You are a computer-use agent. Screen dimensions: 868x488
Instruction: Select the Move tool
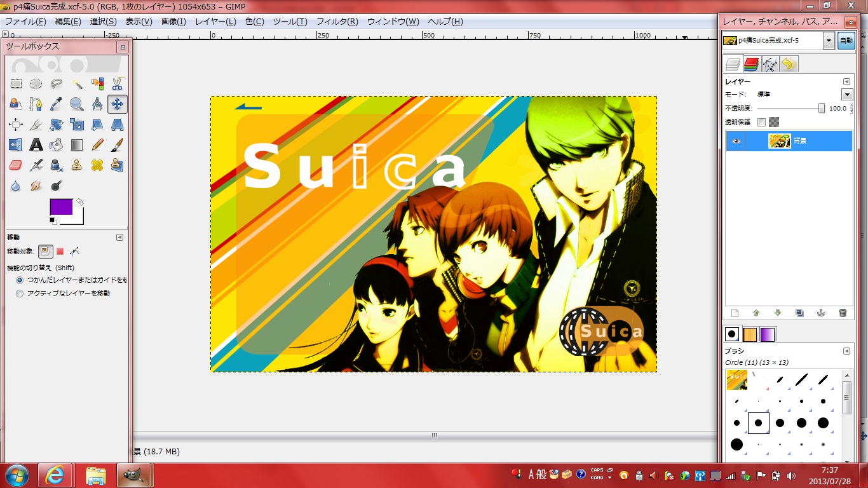click(118, 104)
